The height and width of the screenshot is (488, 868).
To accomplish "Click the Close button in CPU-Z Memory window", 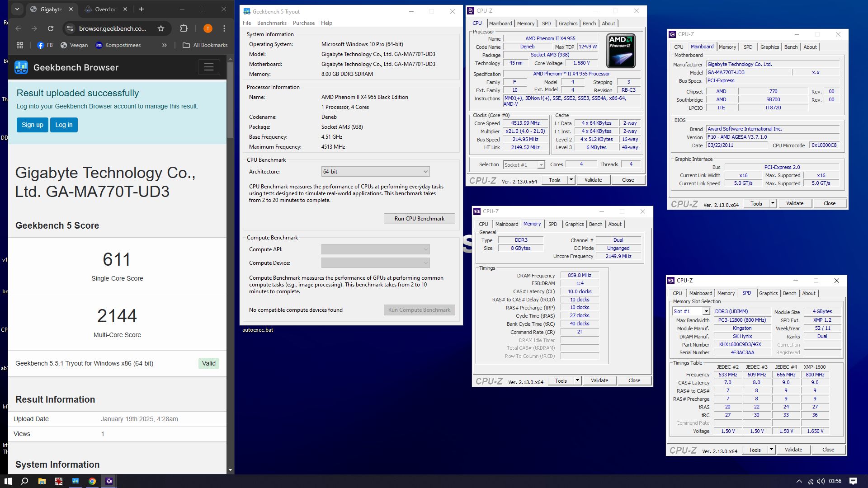I will point(634,380).
